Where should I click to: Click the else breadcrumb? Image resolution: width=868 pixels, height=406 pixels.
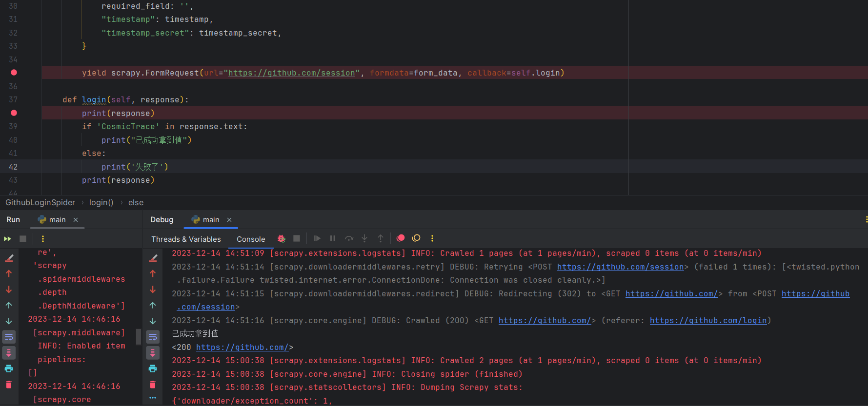tap(136, 203)
